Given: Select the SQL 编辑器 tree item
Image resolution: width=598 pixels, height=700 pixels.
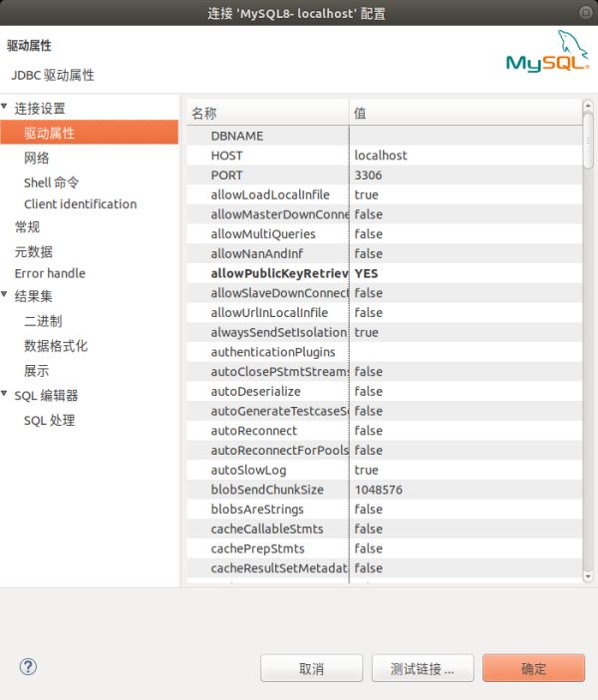Looking at the screenshot, I should pos(47,396).
